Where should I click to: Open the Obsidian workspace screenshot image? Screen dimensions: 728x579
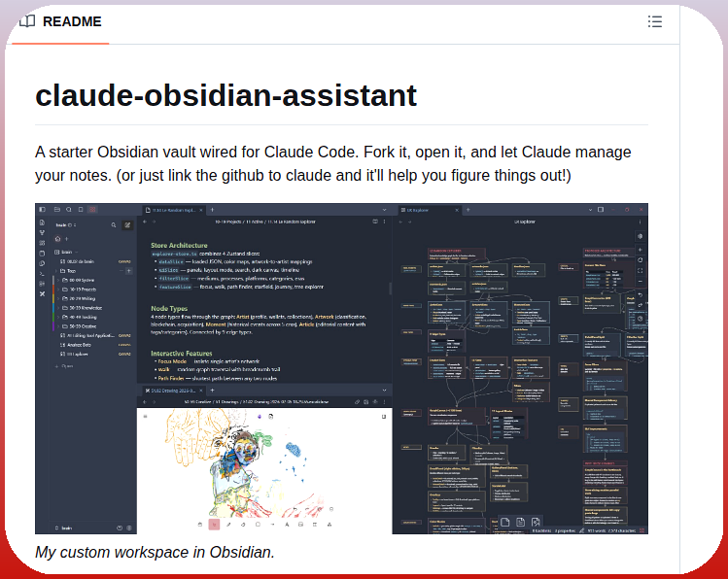pyautogui.click(x=341, y=368)
